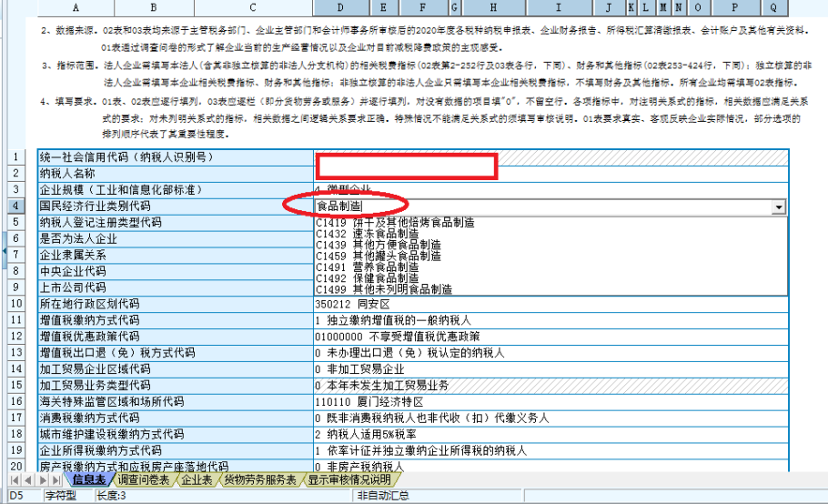Viewport: 828px width, 504px height.
Task: Click the 纳税人名称 label cell
Action: click(x=176, y=174)
